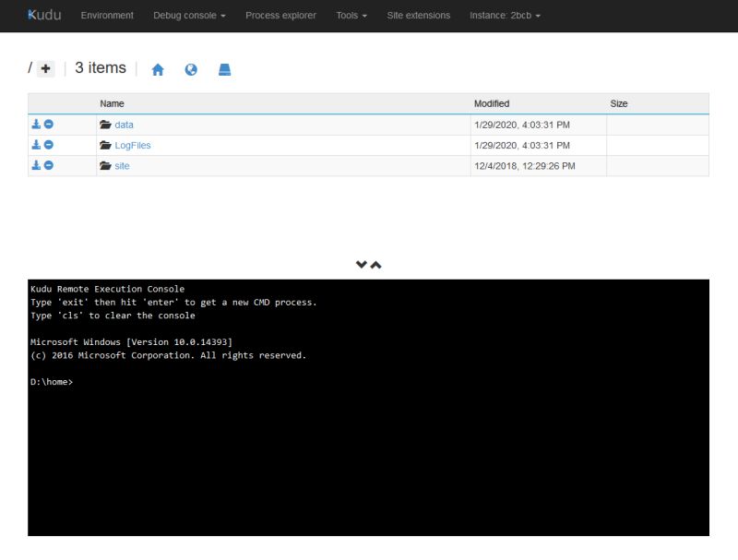Download the LogFiles folder

tap(36, 145)
